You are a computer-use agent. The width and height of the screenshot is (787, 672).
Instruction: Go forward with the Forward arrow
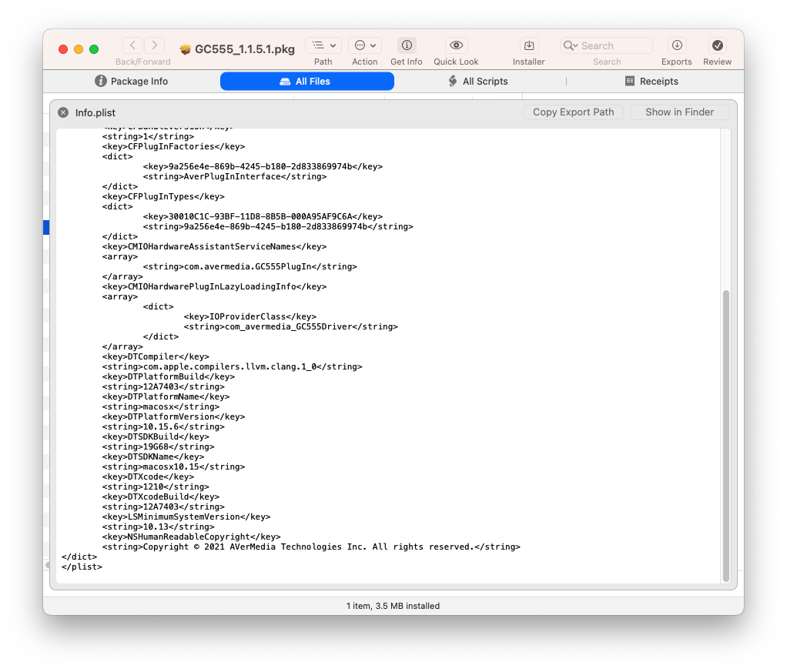point(155,45)
